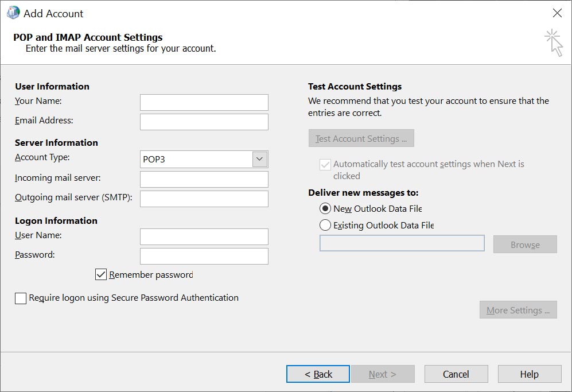Click the Add Account window icon
This screenshot has height=392, width=572.
point(13,13)
